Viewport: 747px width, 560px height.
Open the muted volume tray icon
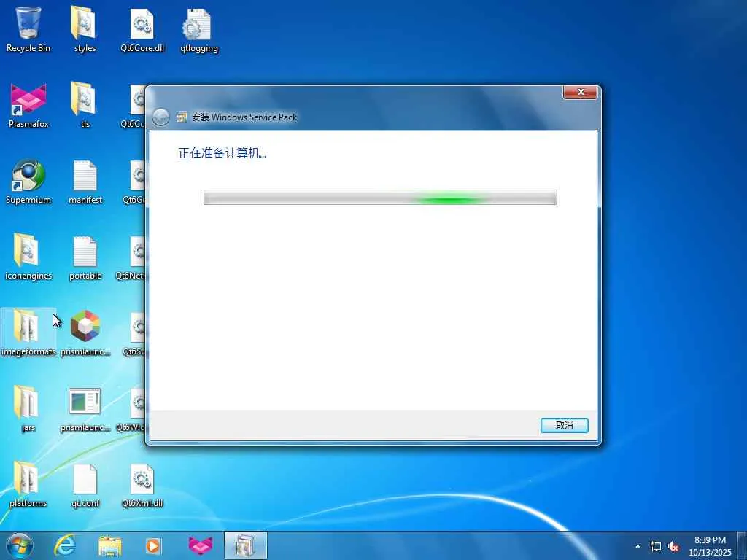673,547
